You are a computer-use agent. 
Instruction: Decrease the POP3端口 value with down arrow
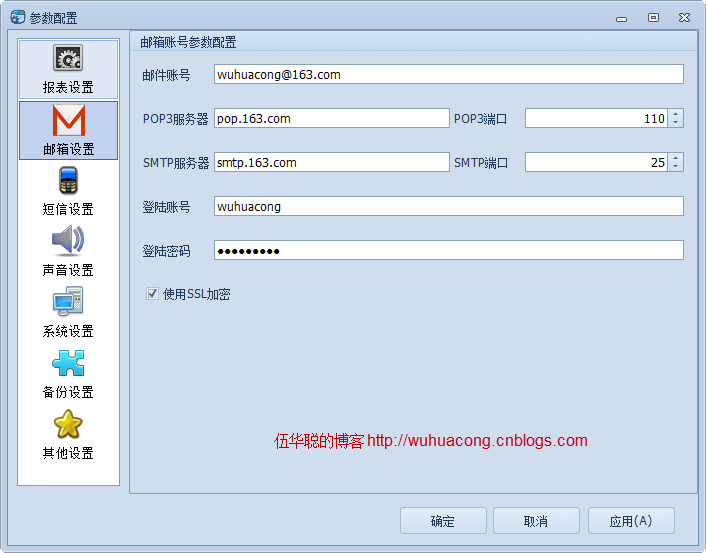675,123
